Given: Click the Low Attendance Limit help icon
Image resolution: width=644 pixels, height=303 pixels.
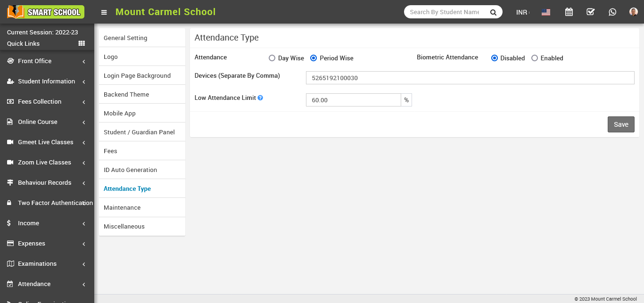Looking at the screenshot, I should 260,98.
